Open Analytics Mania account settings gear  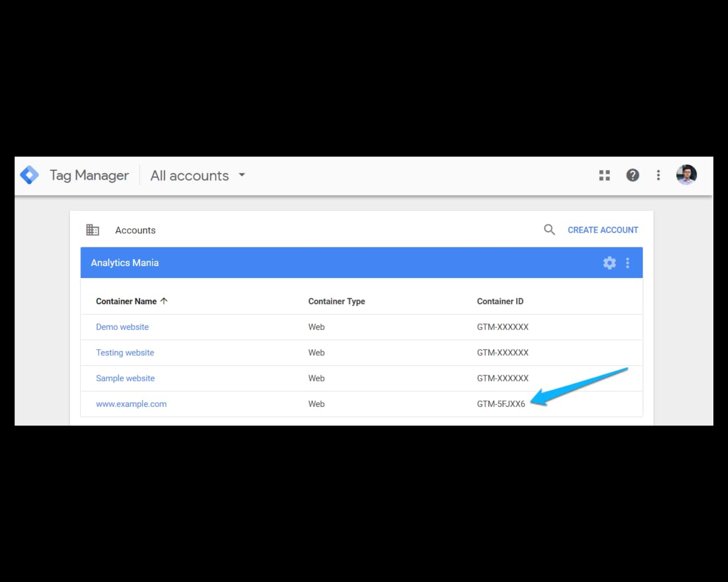(609, 263)
